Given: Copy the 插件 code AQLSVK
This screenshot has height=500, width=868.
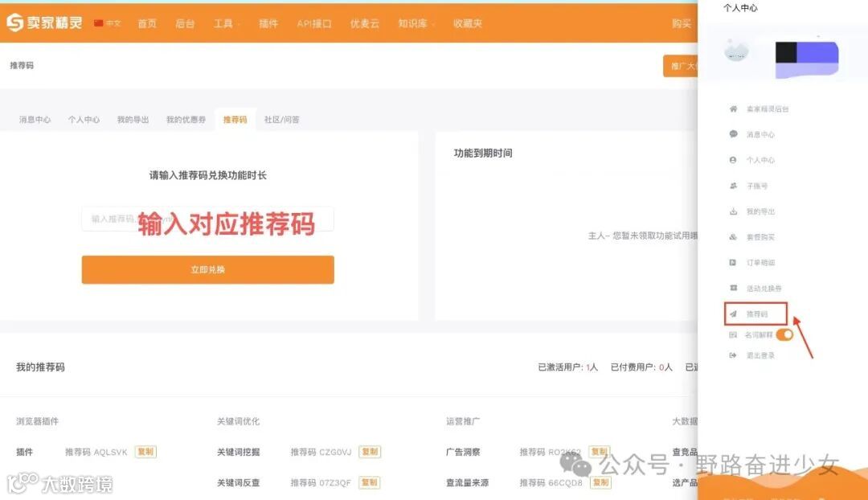Looking at the screenshot, I should 145,452.
